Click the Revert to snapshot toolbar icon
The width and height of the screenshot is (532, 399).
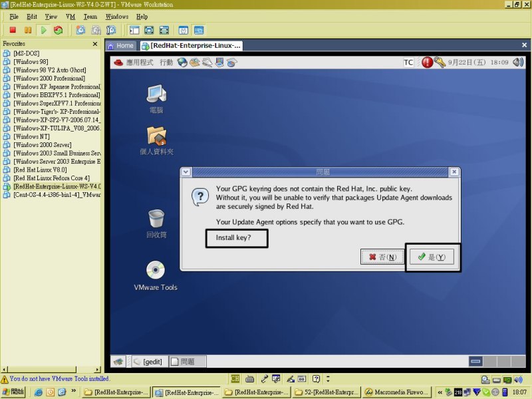coord(96,30)
